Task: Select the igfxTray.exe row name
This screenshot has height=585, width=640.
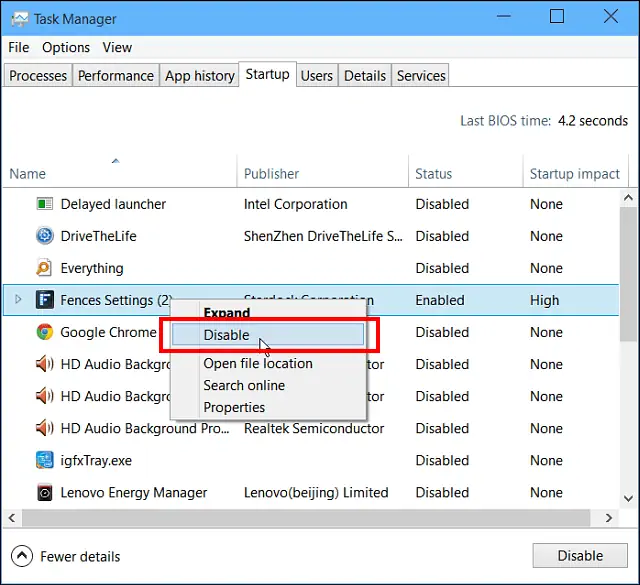Action: coord(96,460)
